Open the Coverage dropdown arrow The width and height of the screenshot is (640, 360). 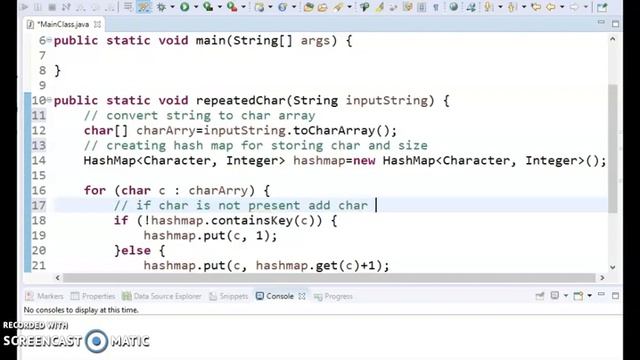219,7
